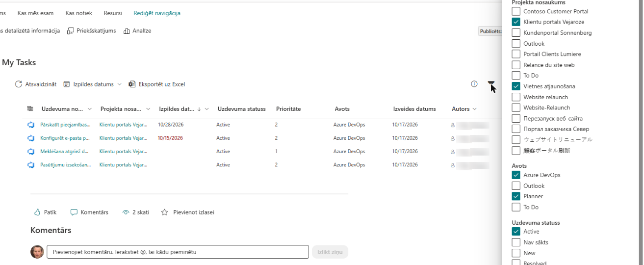Expand Uzdevuma nosaukums column menu
The width and height of the screenshot is (644, 265).
point(89,109)
